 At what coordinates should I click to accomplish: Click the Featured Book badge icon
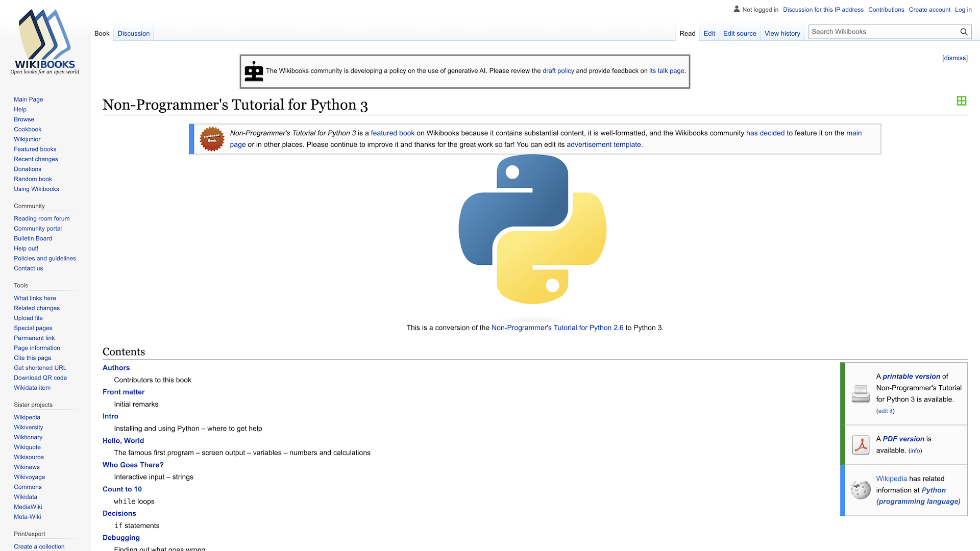(x=212, y=139)
